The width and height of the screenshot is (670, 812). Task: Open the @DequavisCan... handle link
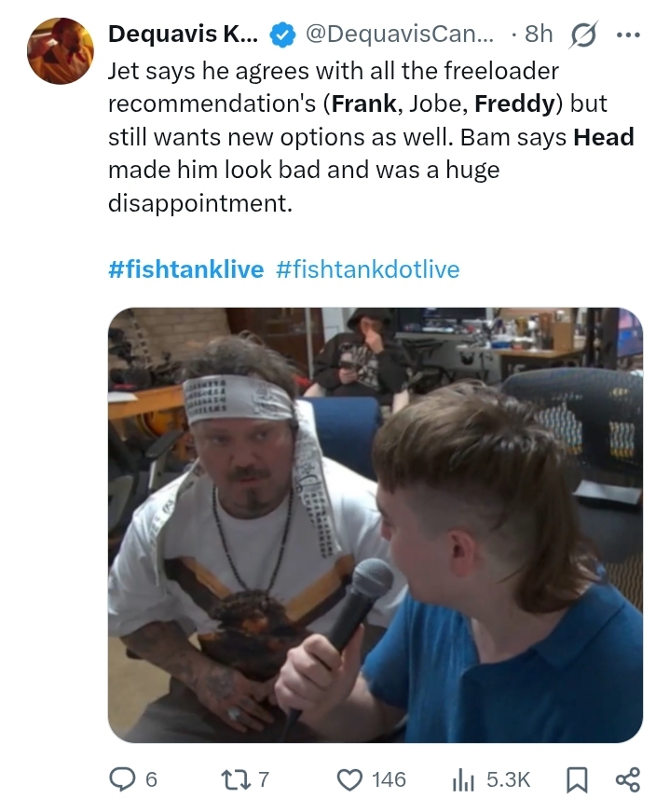tap(400, 34)
